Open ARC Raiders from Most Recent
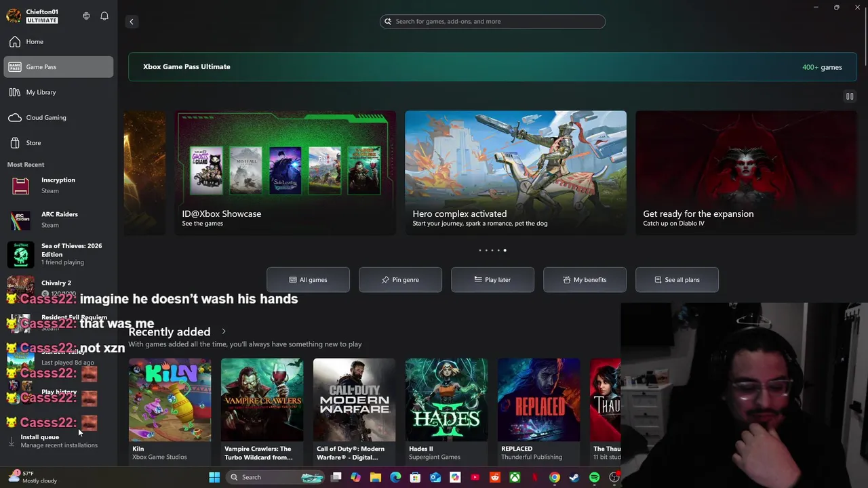The width and height of the screenshot is (868, 488). click(x=58, y=220)
